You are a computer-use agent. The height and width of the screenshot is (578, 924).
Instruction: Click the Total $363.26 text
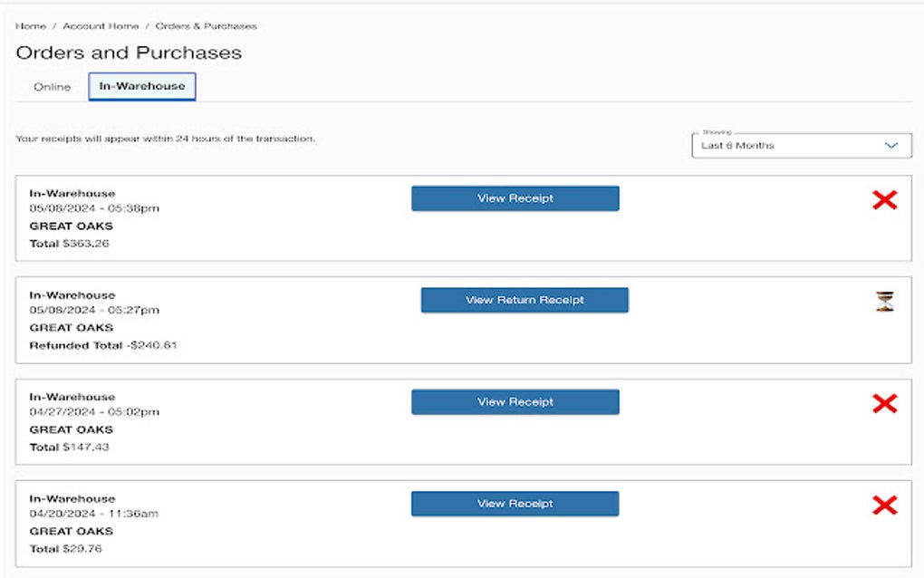pyautogui.click(x=70, y=244)
